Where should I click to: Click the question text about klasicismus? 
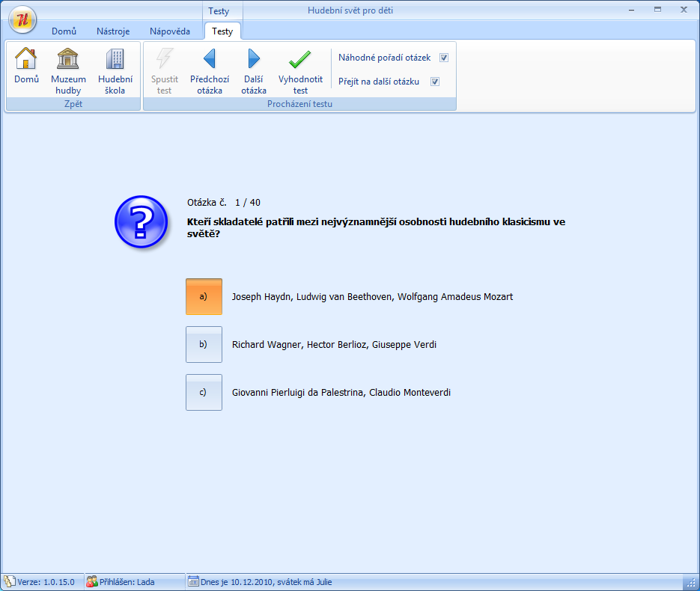pyautogui.click(x=376, y=227)
